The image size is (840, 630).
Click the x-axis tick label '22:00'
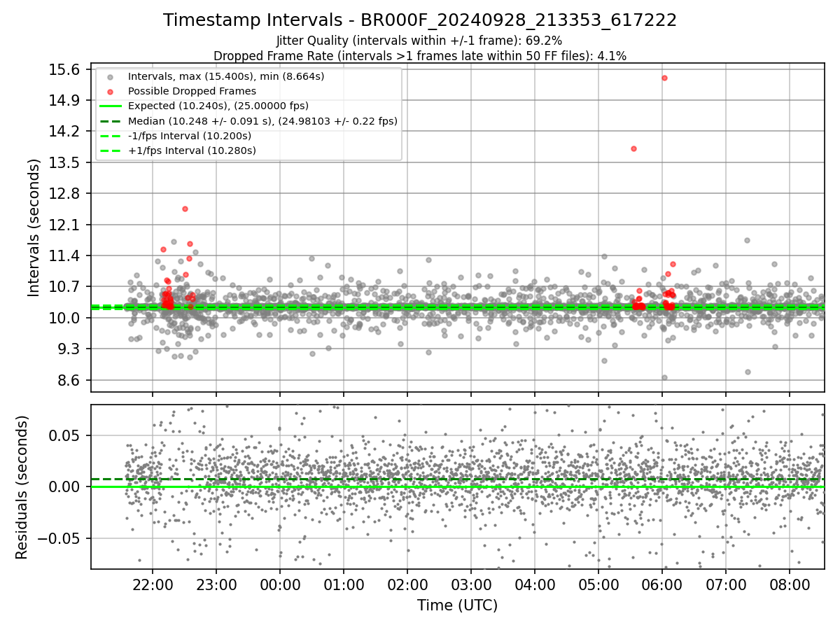[153, 584]
